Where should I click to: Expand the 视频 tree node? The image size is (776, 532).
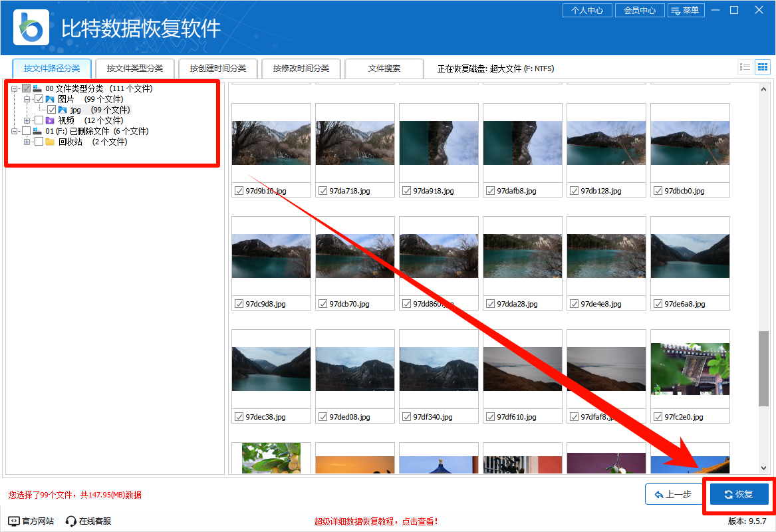[x=27, y=120]
